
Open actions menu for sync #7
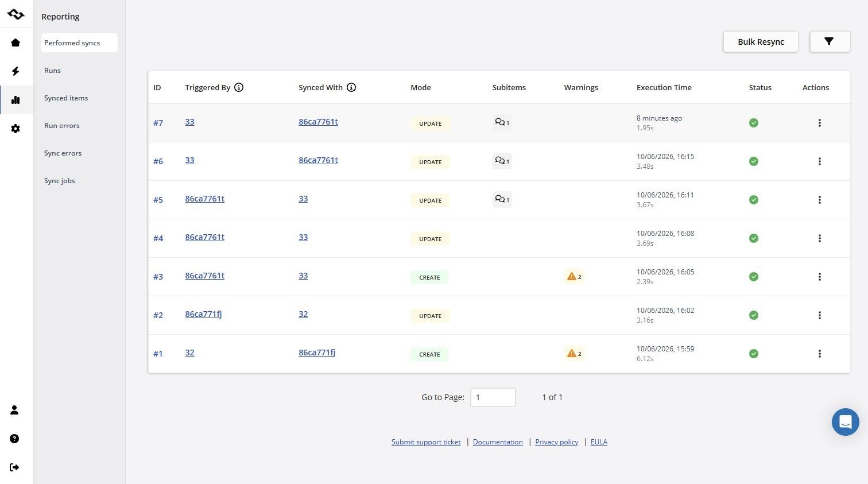point(819,123)
